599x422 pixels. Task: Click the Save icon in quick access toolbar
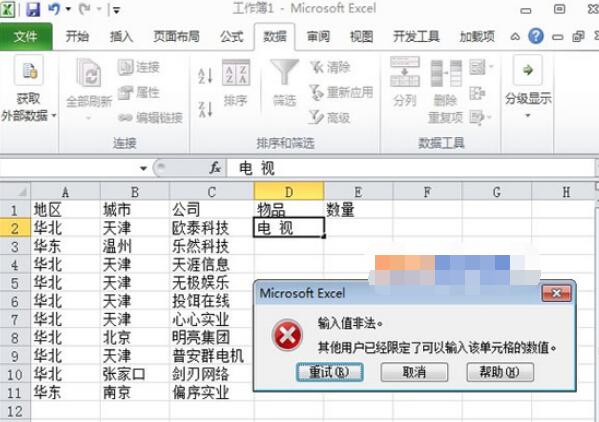[x=33, y=9]
